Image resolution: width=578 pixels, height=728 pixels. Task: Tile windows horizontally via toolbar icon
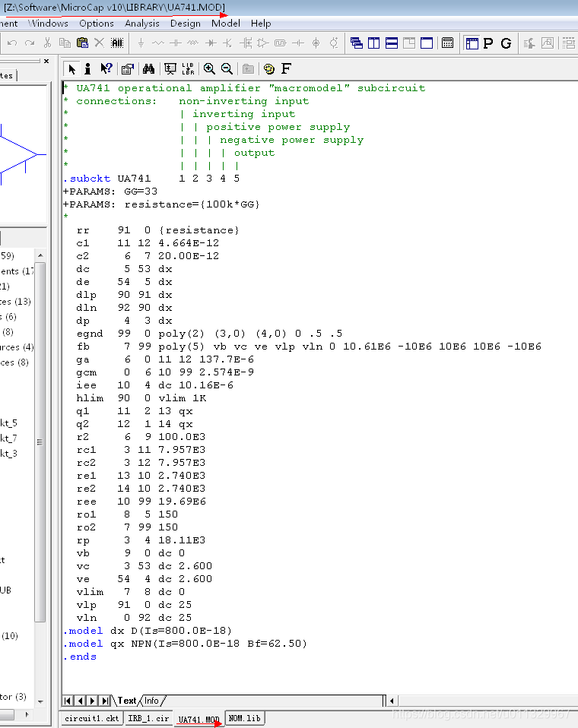tap(392, 43)
